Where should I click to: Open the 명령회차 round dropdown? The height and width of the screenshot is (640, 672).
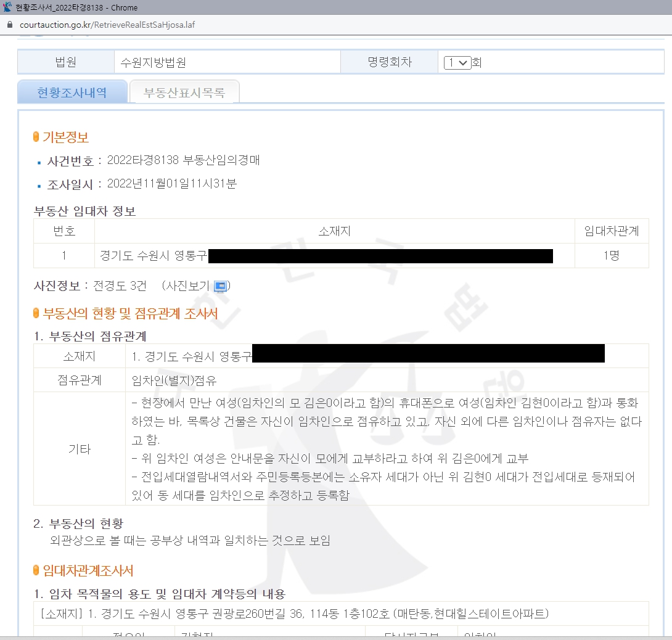click(x=457, y=63)
